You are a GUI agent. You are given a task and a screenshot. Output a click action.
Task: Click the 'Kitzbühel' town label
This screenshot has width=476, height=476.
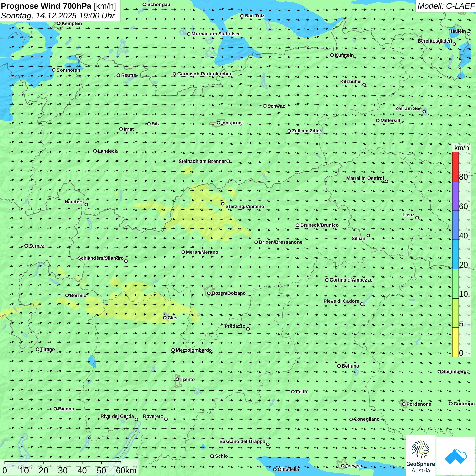coord(351,81)
